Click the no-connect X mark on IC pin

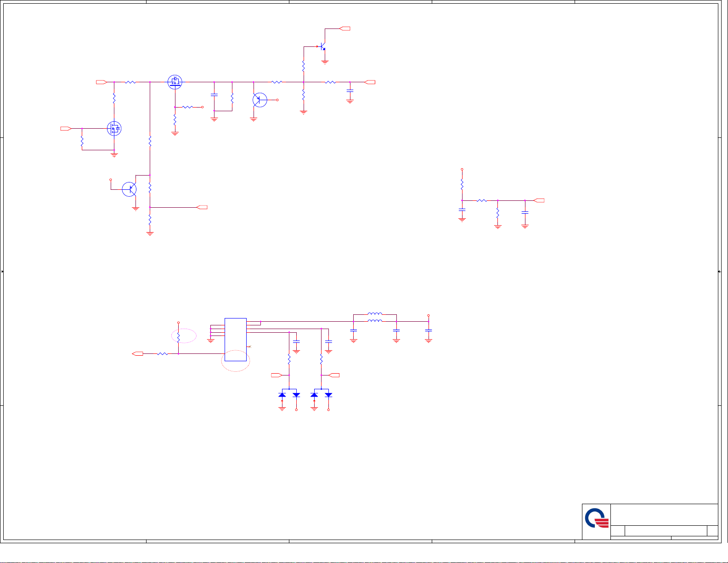click(x=249, y=347)
